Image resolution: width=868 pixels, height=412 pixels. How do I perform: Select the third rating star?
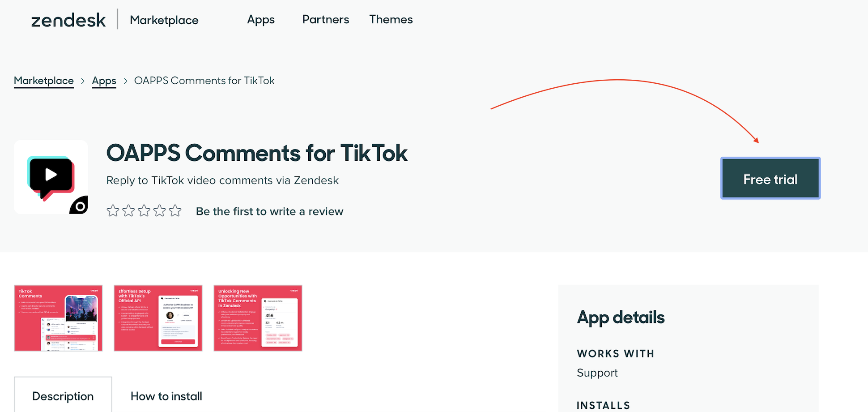(144, 210)
